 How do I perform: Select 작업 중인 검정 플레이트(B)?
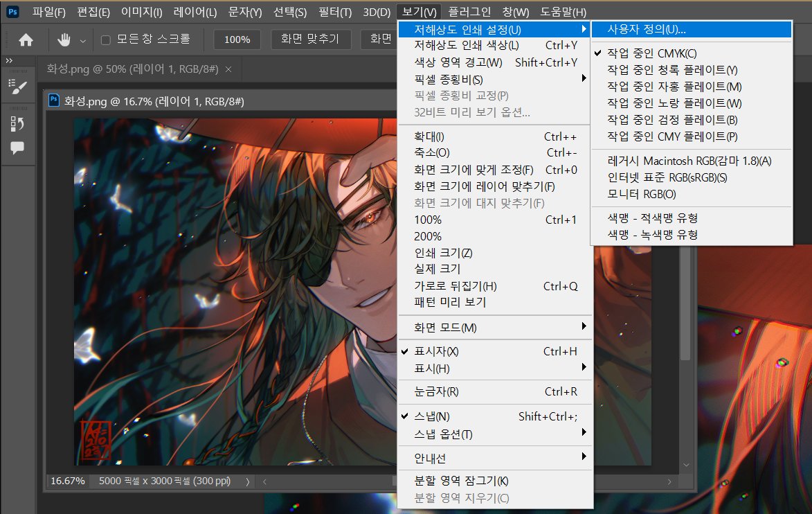pos(692,120)
